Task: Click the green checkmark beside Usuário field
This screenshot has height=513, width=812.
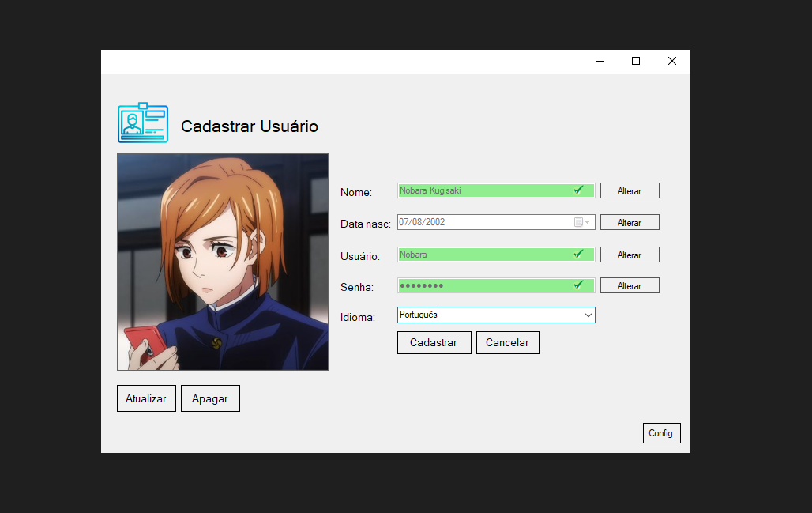Action: [x=579, y=255]
